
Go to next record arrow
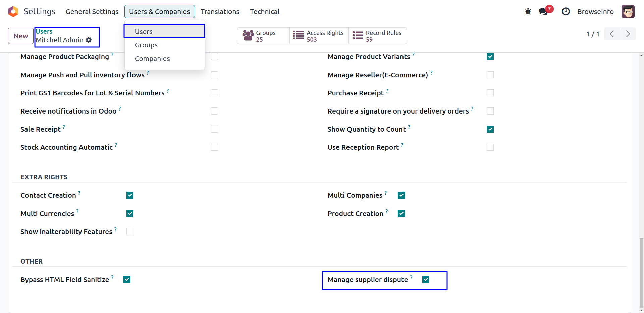[628, 34]
